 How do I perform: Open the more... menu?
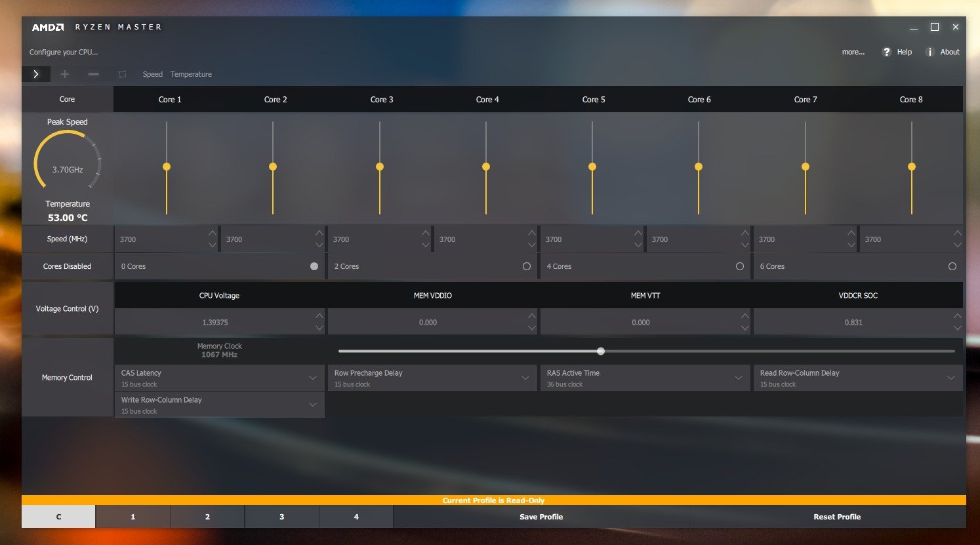[x=853, y=52]
